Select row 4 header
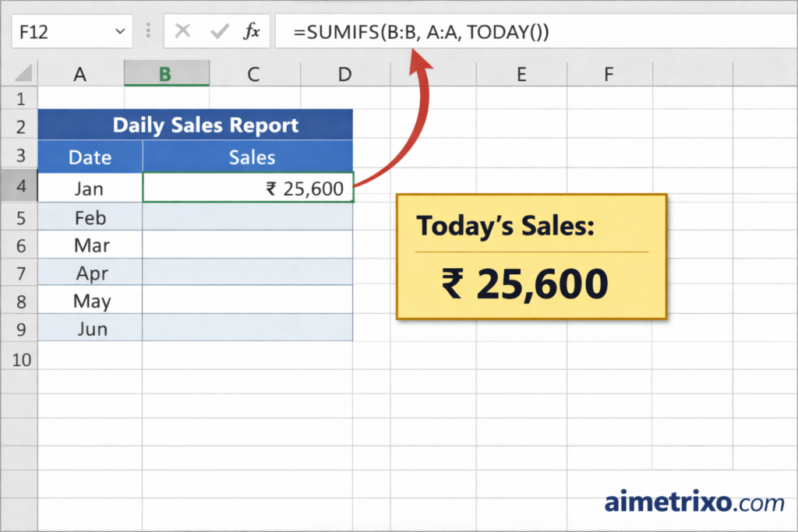The height and width of the screenshot is (532, 798). click(19, 187)
